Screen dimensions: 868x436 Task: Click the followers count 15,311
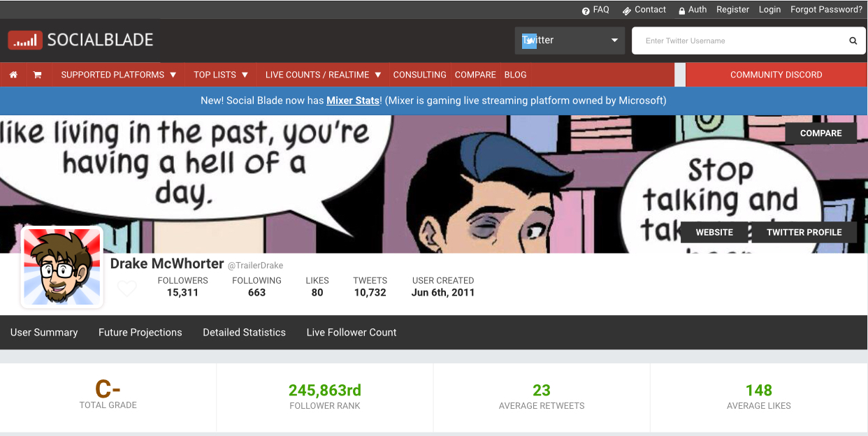[x=182, y=293]
